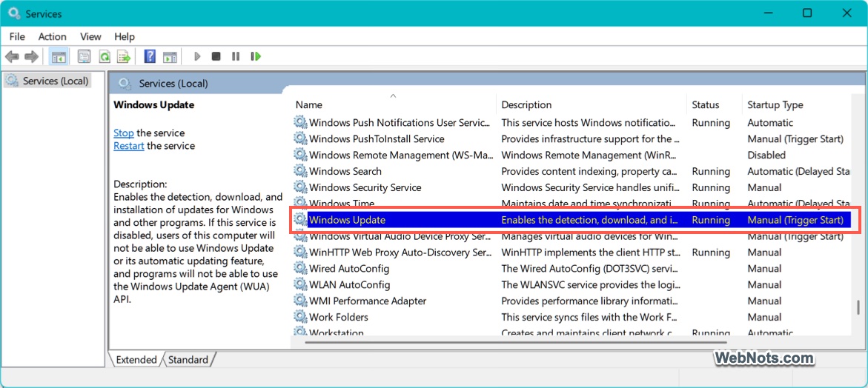The width and height of the screenshot is (868, 388).
Task: Click the Start Service play icon
Action: [x=197, y=56]
